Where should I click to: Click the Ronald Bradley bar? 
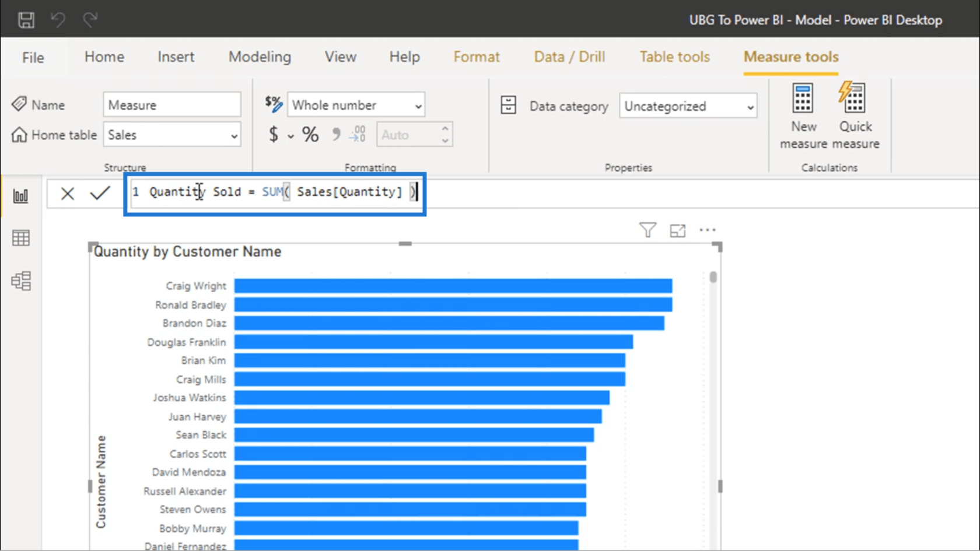pos(453,304)
